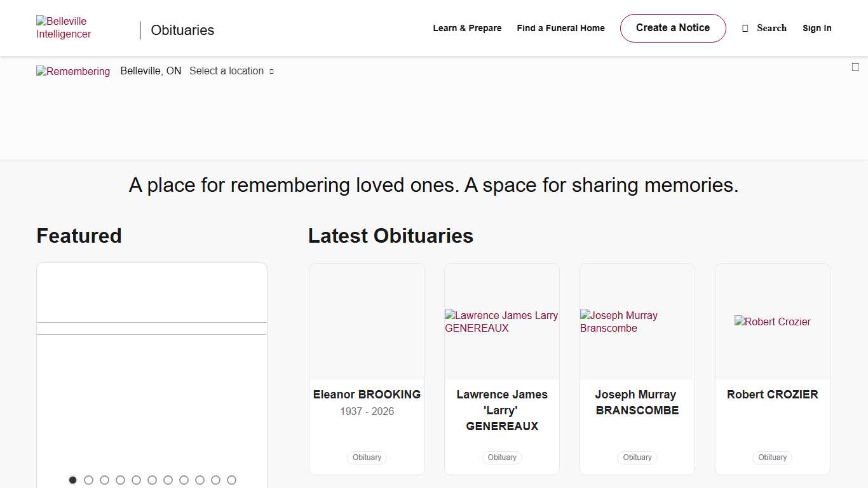Open Eleanor BROOKING obituary name
Screen dimensions: 868x488
pyautogui.click(x=367, y=395)
